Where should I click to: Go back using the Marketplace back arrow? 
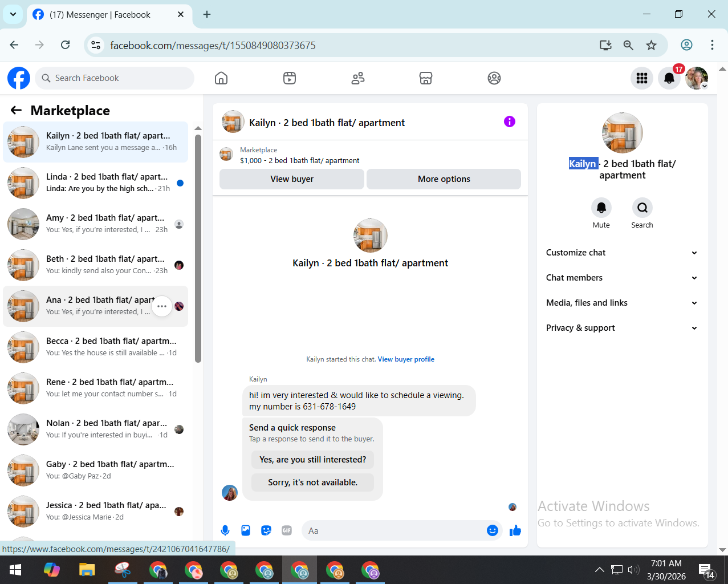pyautogui.click(x=16, y=111)
